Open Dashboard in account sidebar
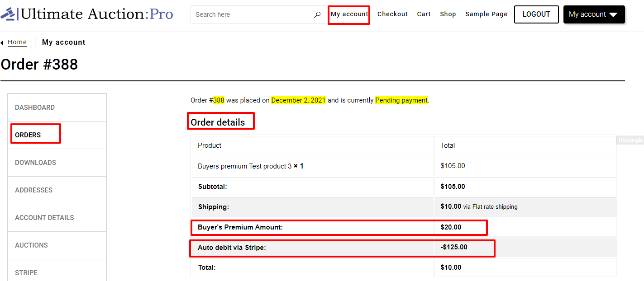 click(57, 108)
